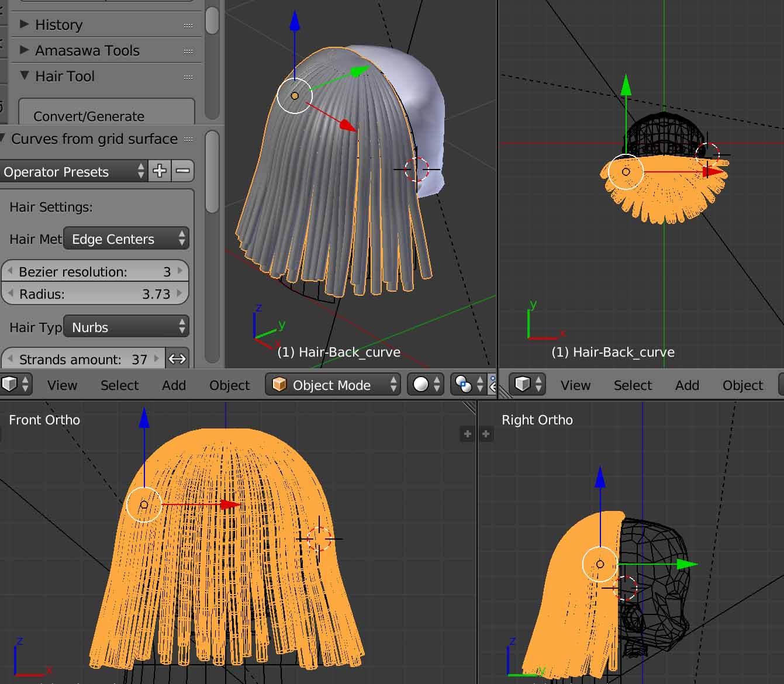784x684 pixels.
Task: Click the plus icon in Front Ortho corner
Action: 467,434
